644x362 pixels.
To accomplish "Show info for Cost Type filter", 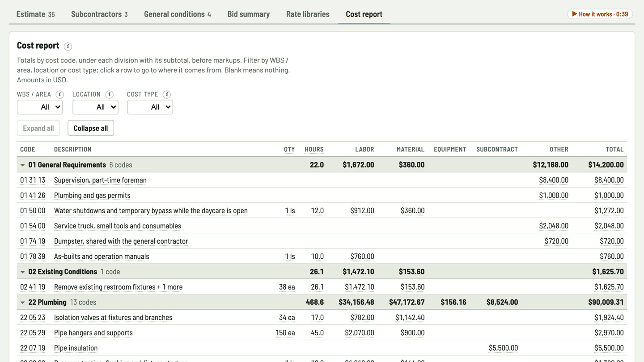I will pos(167,94).
